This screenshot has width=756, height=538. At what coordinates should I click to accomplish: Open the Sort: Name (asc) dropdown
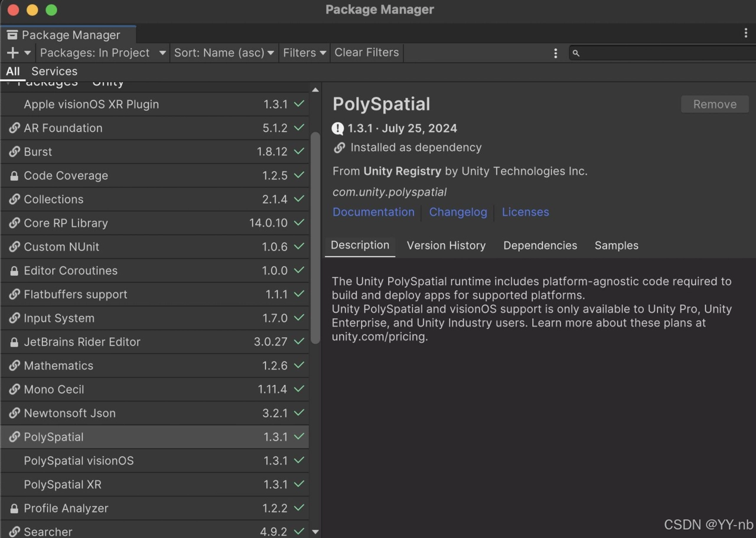[224, 53]
